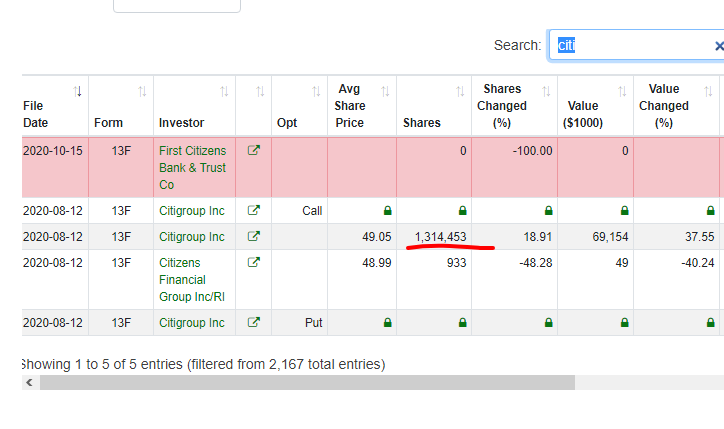This screenshot has height=429, width=724.
Task: Open external link for First Citizens Bank row
Action: point(253,151)
